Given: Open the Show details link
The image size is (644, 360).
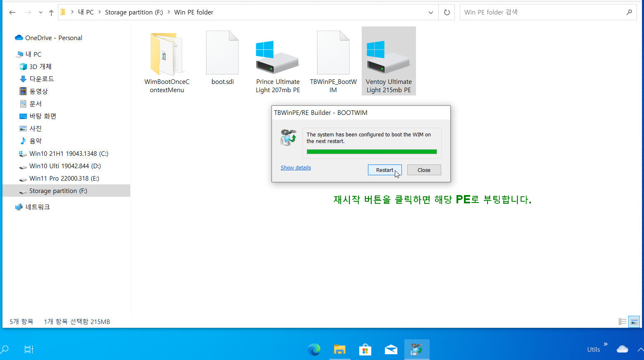Looking at the screenshot, I should [296, 167].
